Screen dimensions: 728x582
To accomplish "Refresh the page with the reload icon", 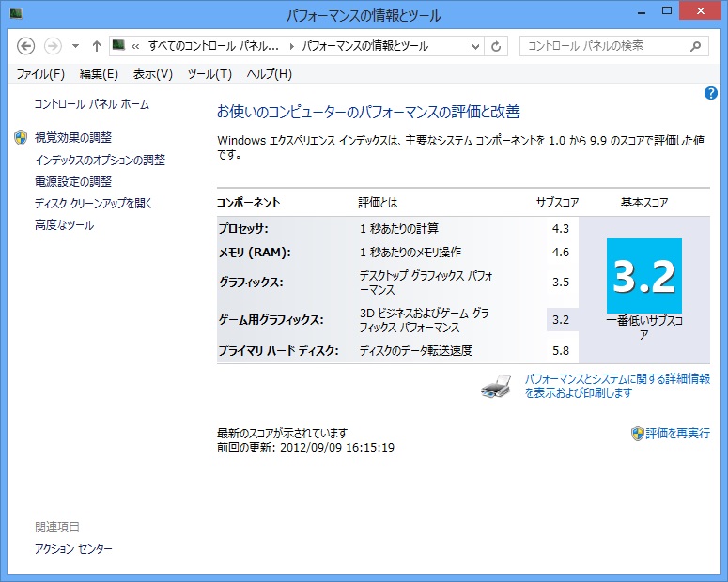I will pyautogui.click(x=496, y=46).
